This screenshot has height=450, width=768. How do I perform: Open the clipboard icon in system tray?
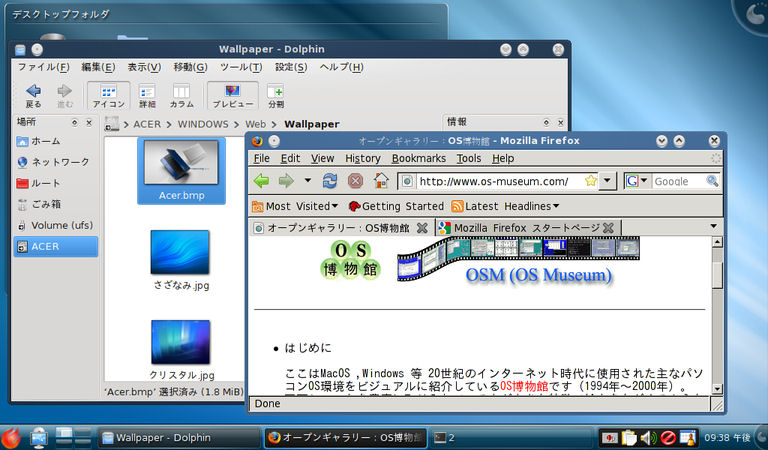coord(629,438)
